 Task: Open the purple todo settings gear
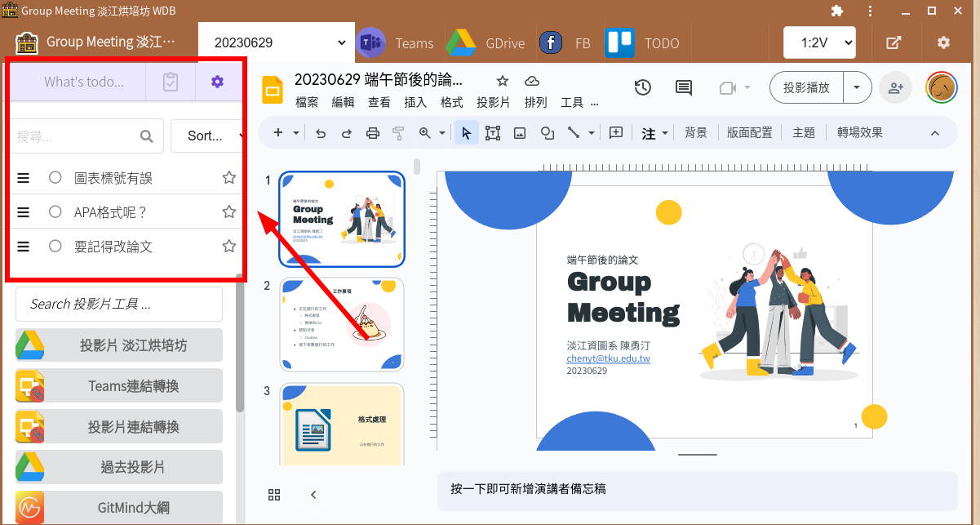(x=217, y=82)
